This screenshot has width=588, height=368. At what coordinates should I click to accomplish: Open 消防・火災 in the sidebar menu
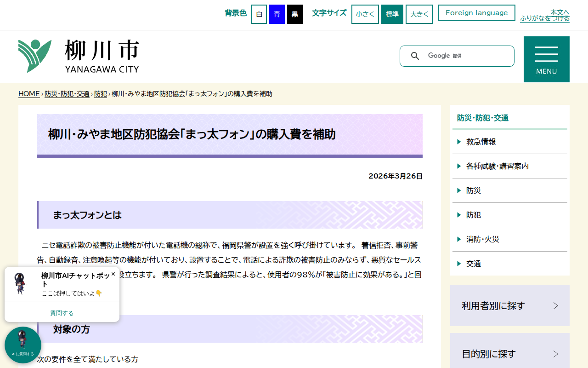click(x=510, y=239)
